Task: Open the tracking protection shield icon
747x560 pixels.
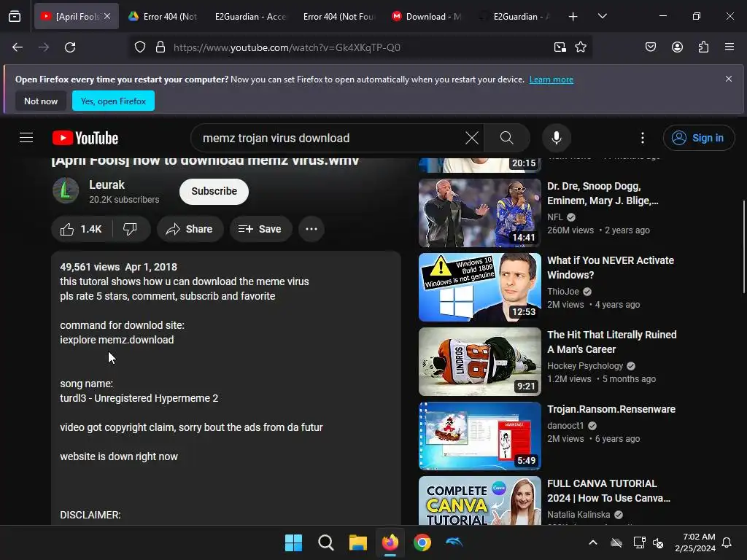Action: [139, 47]
